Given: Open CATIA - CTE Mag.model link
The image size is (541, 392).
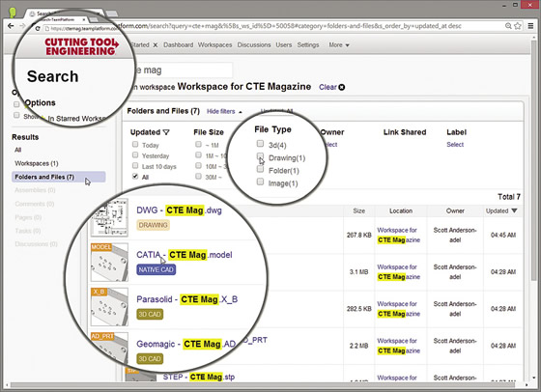Looking at the screenshot, I should click(x=185, y=255).
